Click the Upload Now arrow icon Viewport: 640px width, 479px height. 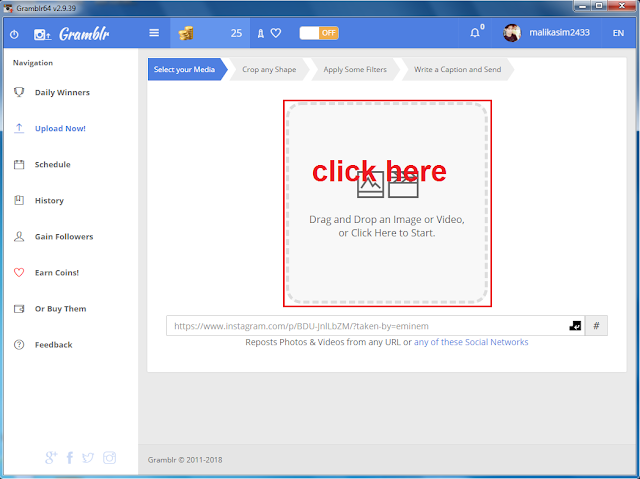coord(19,128)
